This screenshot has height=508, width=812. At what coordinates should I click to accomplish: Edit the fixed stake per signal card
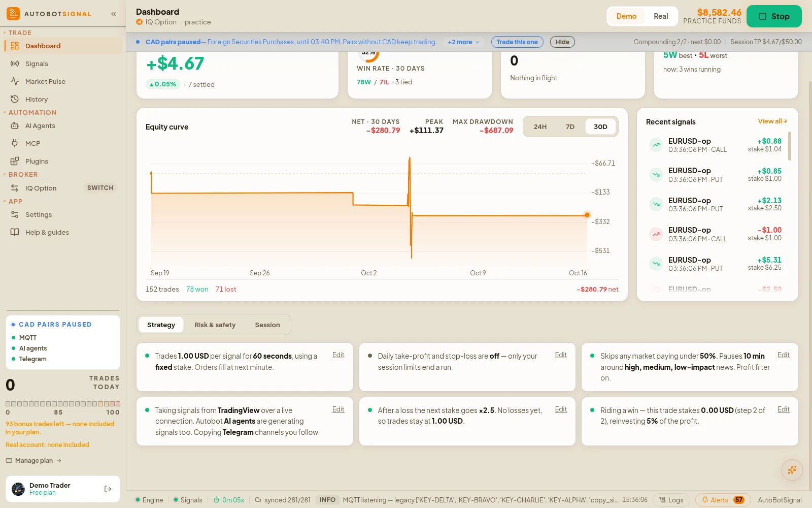tap(338, 355)
